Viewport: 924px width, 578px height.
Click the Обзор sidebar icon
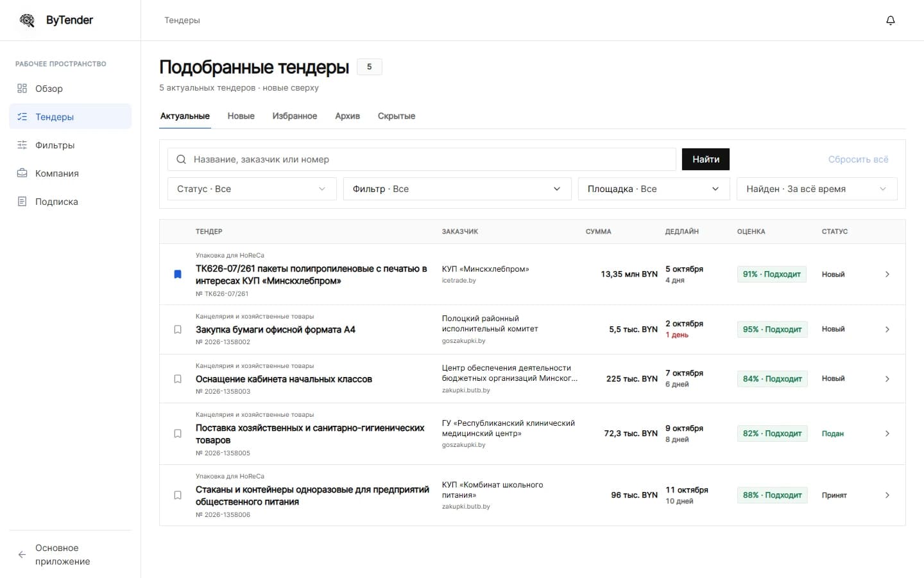22,89
